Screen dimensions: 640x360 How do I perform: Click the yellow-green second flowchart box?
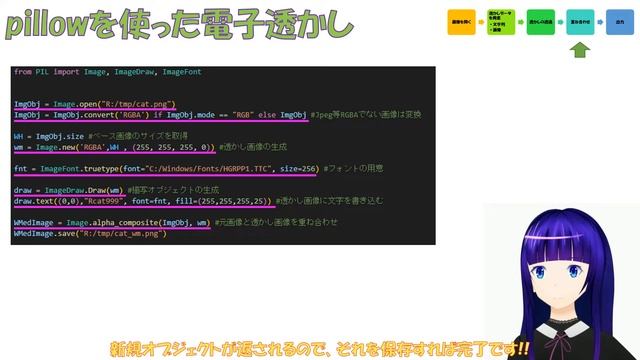tap(501, 22)
